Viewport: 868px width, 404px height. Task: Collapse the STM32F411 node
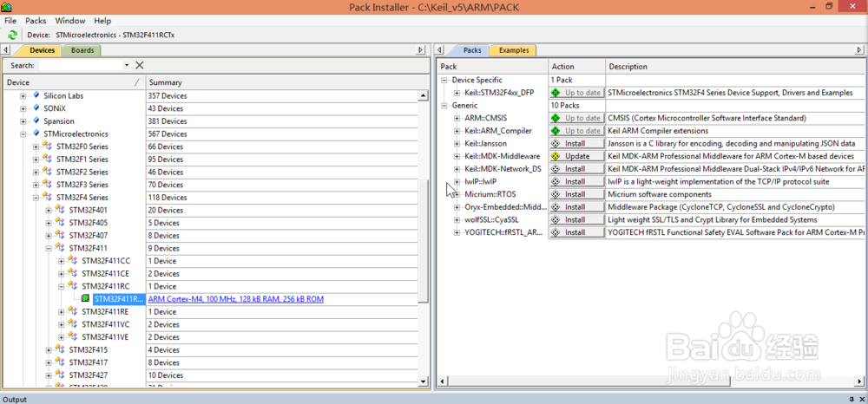coord(49,248)
